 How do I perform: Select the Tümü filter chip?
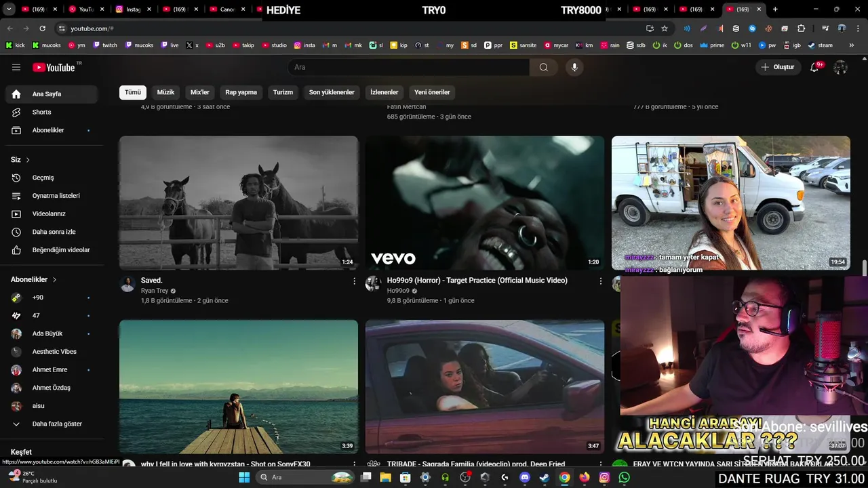pos(133,92)
